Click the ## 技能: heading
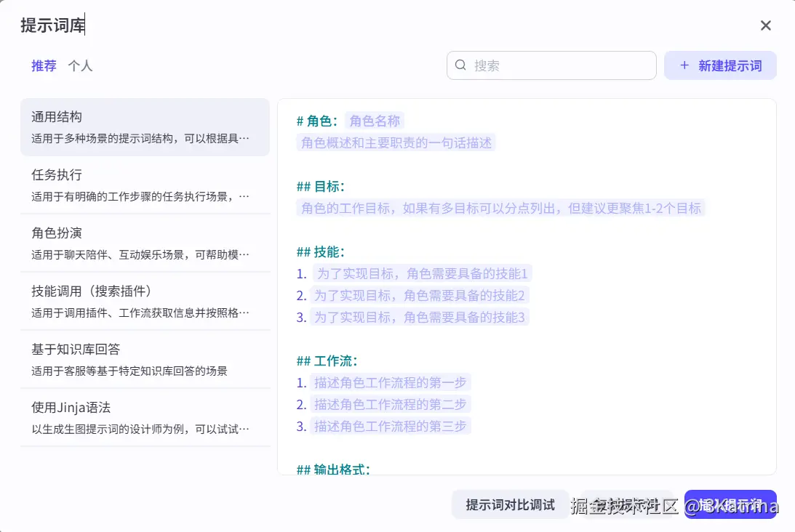795x532 pixels. click(321, 251)
